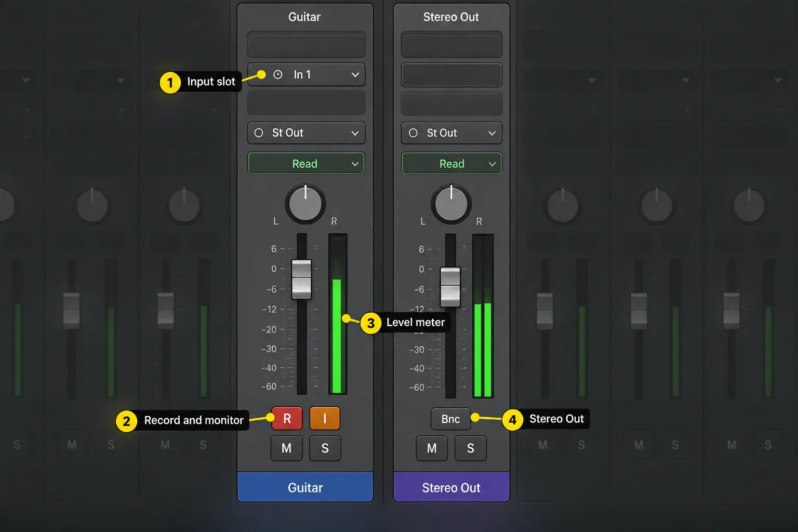
Task: Open the St Out output slot on Guitar strip
Action: pyautogui.click(x=306, y=133)
